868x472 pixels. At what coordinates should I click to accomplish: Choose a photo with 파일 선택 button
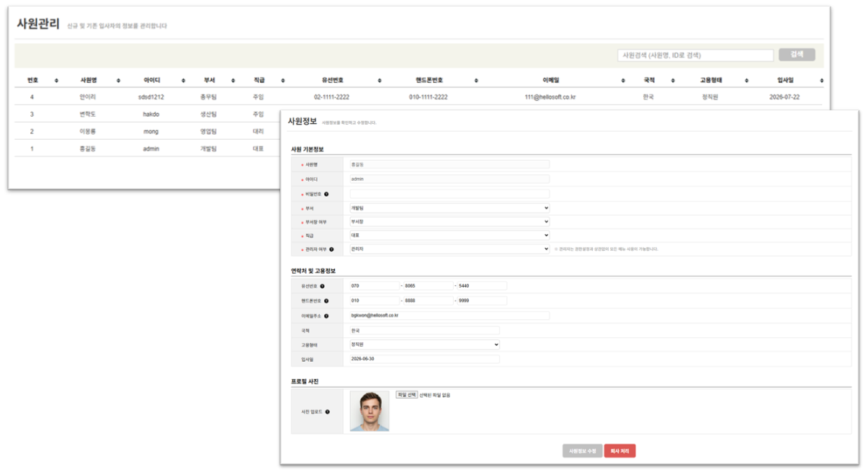[x=406, y=395]
